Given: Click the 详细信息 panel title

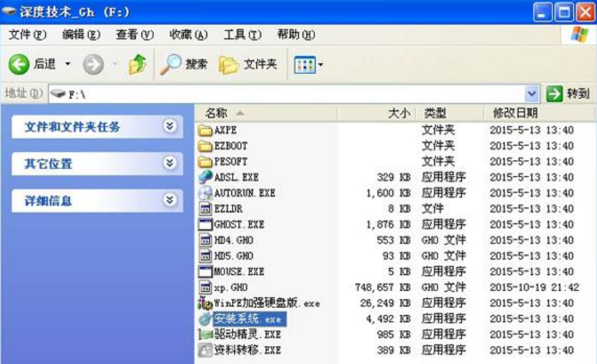Looking at the screenshot, I should [x=48, y=200].
